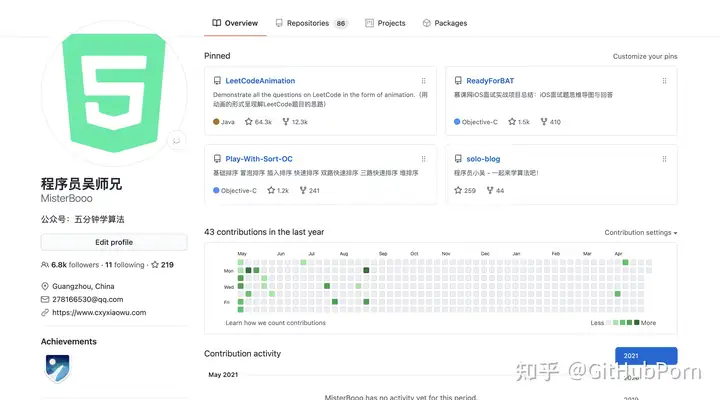Click the envelope icon beside the email
Image resolution: width=720 pixels, height=400 pixels.
[45, 299]
